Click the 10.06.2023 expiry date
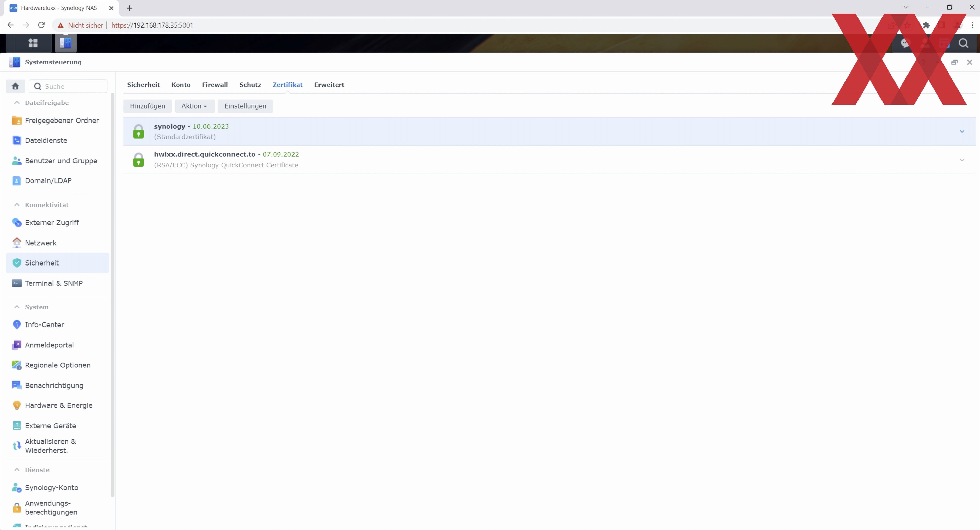Screen dimensions: 980x530 click(211, 126)
